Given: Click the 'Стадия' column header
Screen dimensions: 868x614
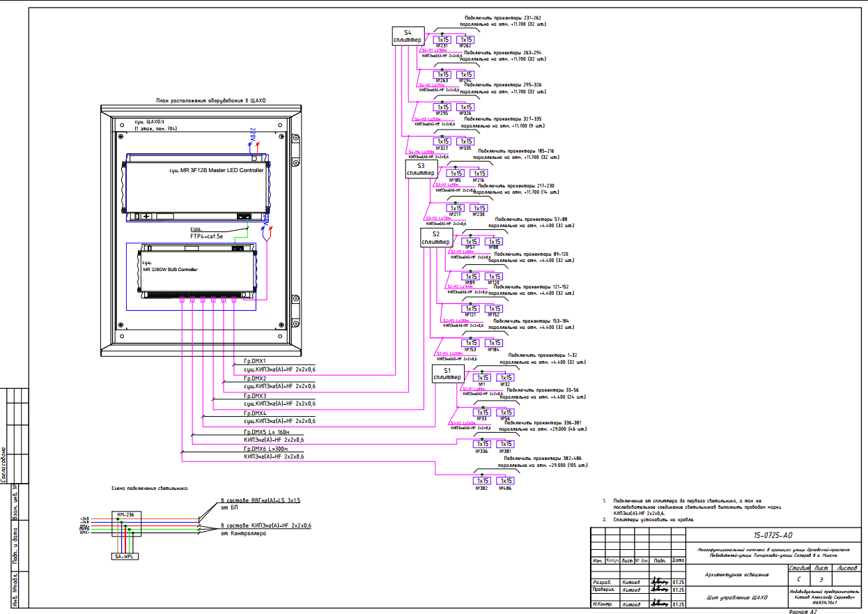Looking at the screenshot, I should tap(799, 568).
